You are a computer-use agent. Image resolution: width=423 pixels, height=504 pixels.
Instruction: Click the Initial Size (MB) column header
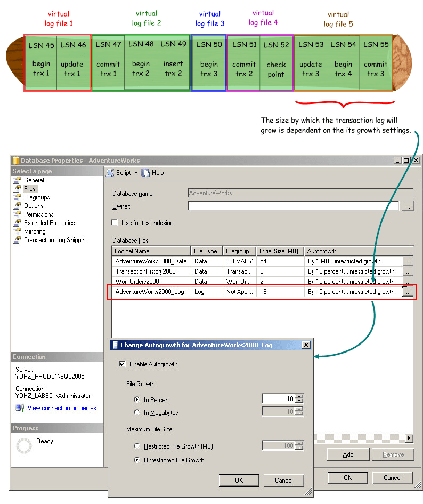click(280, 251)
